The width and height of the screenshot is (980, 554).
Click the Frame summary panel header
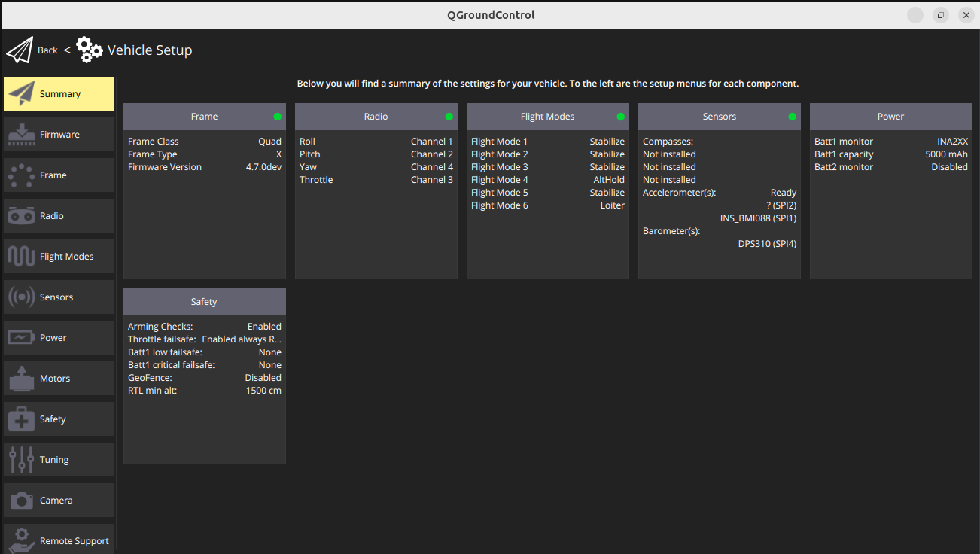point(204,117)
